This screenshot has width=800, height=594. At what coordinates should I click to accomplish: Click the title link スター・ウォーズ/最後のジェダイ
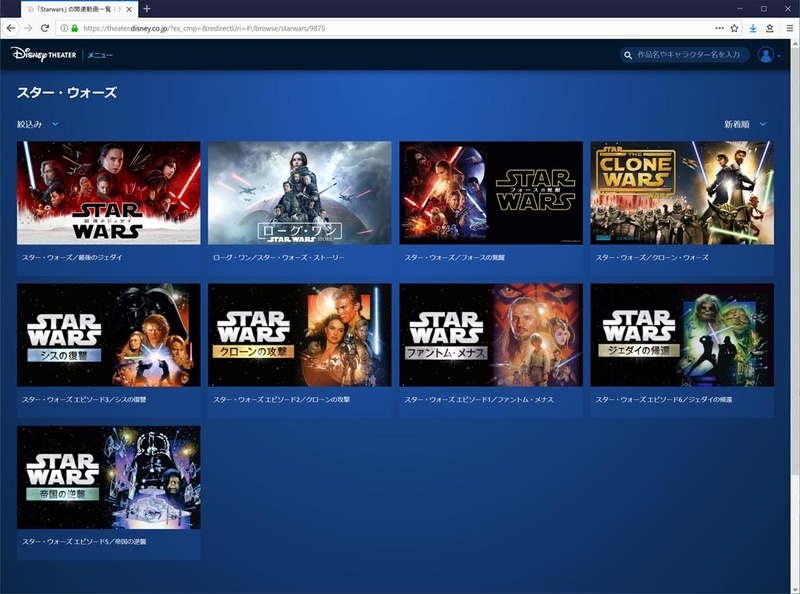tap(72, 257)
